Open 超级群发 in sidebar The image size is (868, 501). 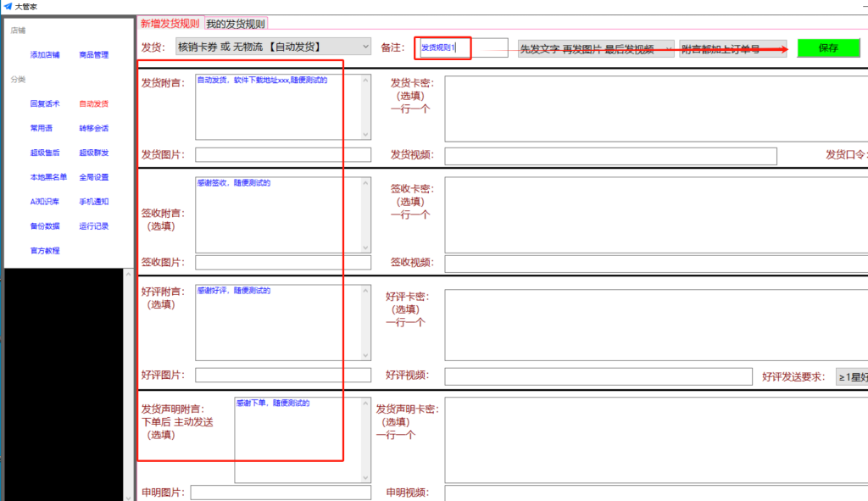point(93,153)
